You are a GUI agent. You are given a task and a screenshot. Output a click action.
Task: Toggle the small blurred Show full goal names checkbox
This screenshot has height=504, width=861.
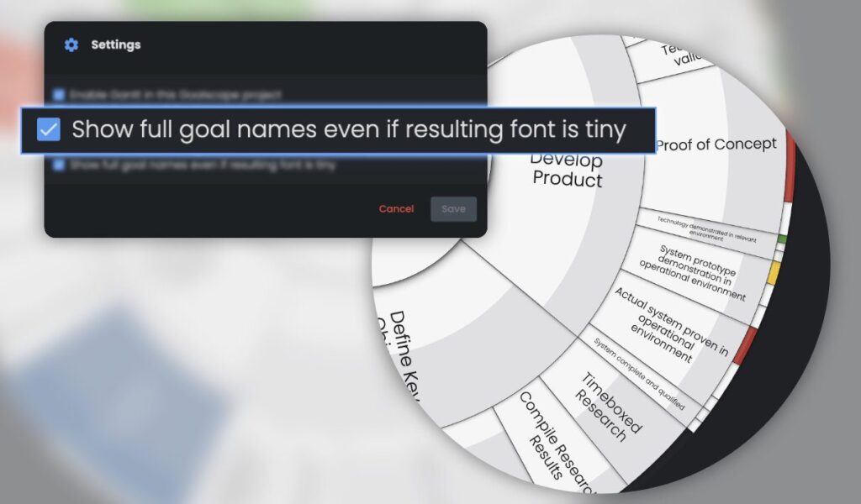pos(59,165)
